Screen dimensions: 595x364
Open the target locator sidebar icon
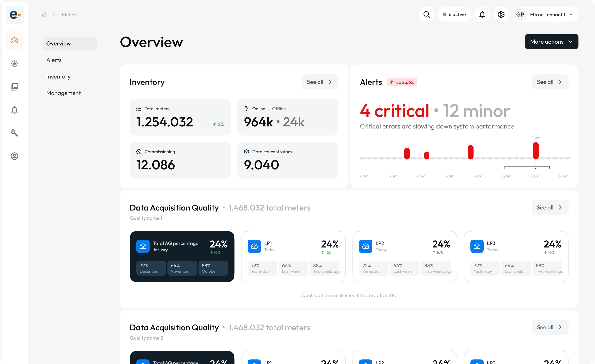tap(14, 64)
